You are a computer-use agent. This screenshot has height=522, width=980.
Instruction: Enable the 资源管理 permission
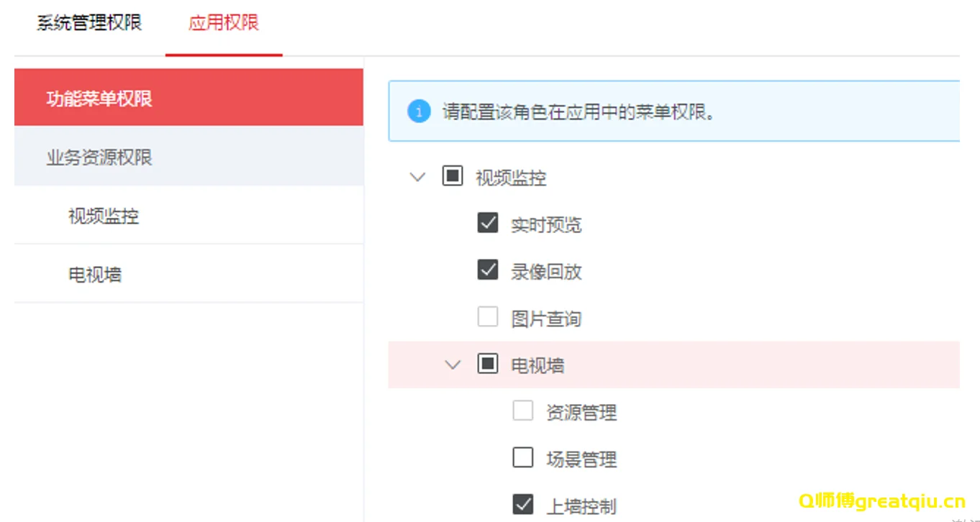523,411
